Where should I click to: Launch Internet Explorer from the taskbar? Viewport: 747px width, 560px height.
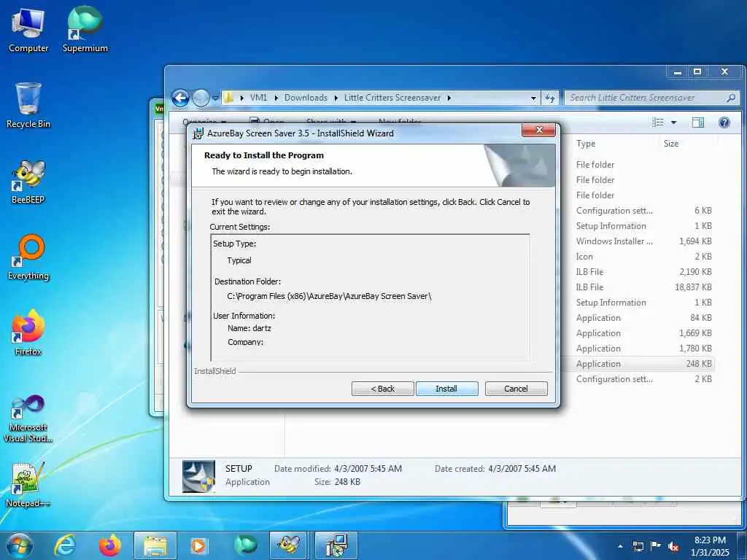(x=65, y=545)
